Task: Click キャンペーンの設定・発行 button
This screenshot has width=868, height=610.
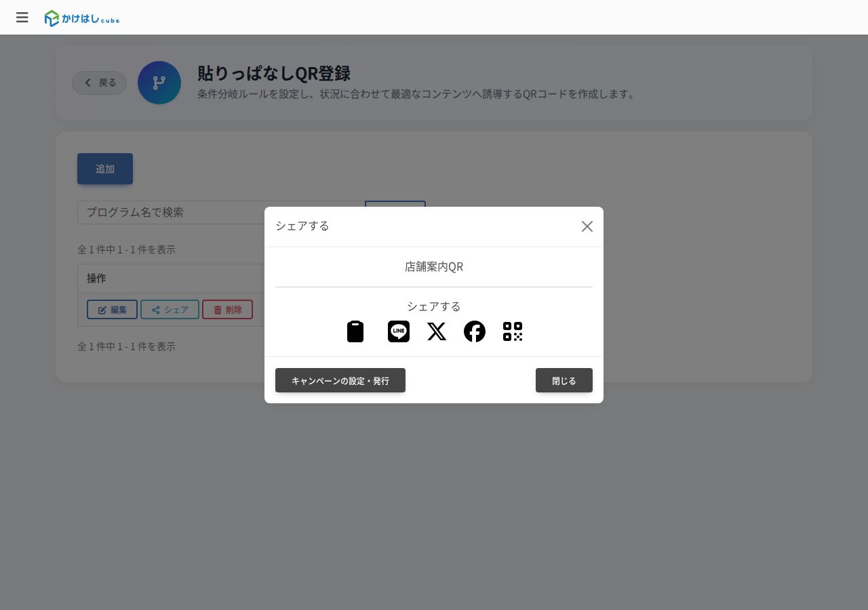Action: [x=340, y=380]
